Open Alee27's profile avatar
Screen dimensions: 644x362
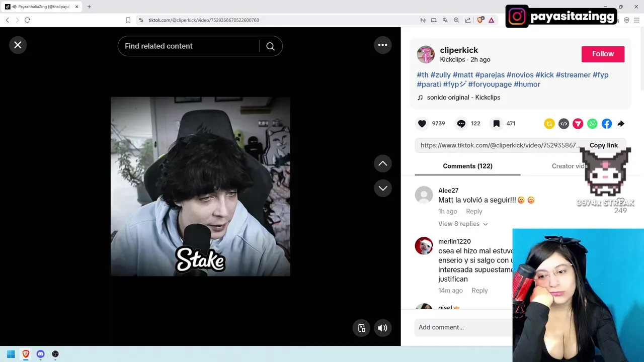coord(424,195)
